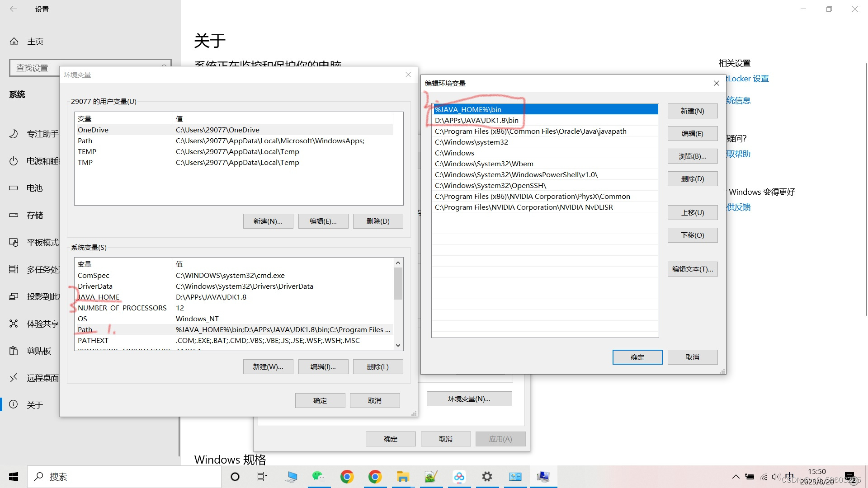Click the volume icon in system tray

coord(776,476)
